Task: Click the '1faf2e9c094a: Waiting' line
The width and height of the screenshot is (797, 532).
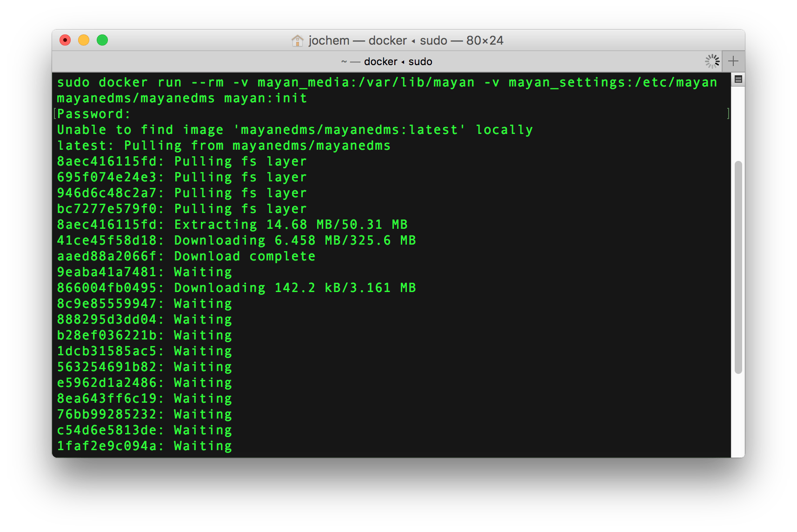Action: pos(144,446)
